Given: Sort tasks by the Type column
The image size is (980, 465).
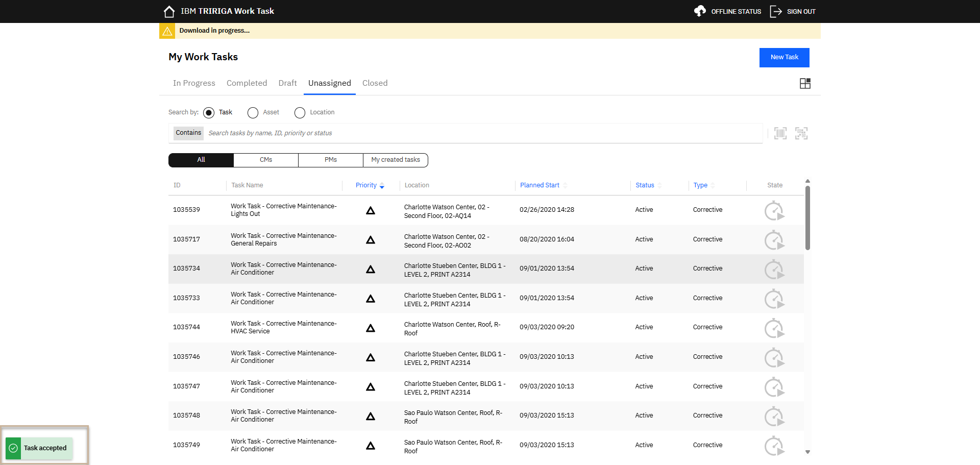Looking at the screenshot, I should tap(704, 185).
